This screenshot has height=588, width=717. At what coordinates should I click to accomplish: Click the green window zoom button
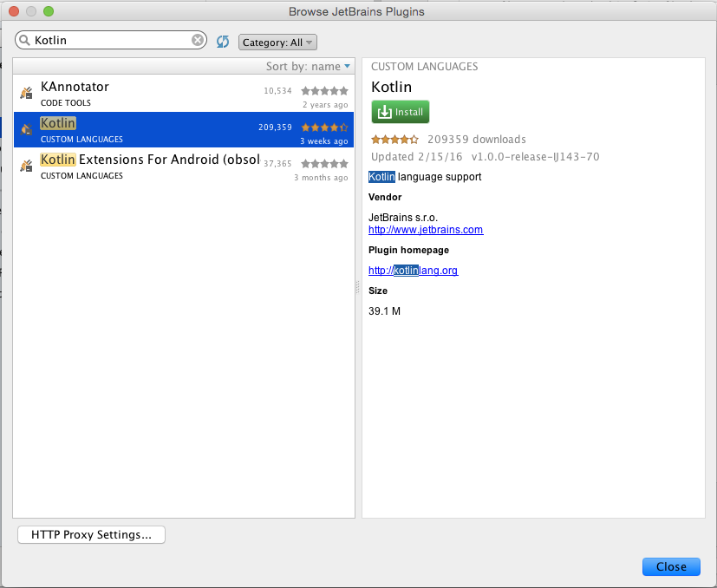click(49, 11)
